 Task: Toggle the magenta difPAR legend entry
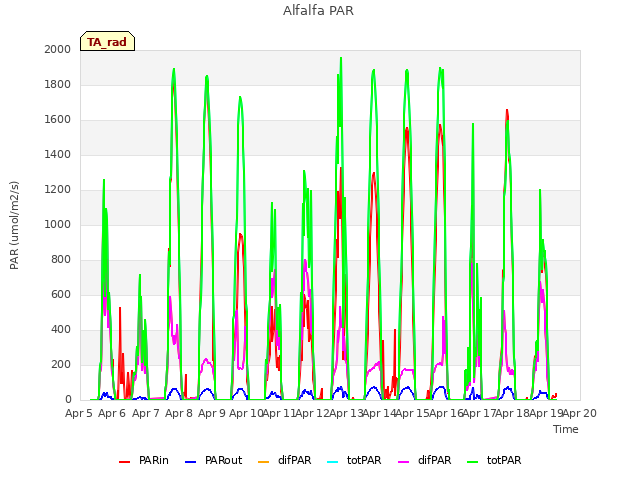click(x=425, y=460)
